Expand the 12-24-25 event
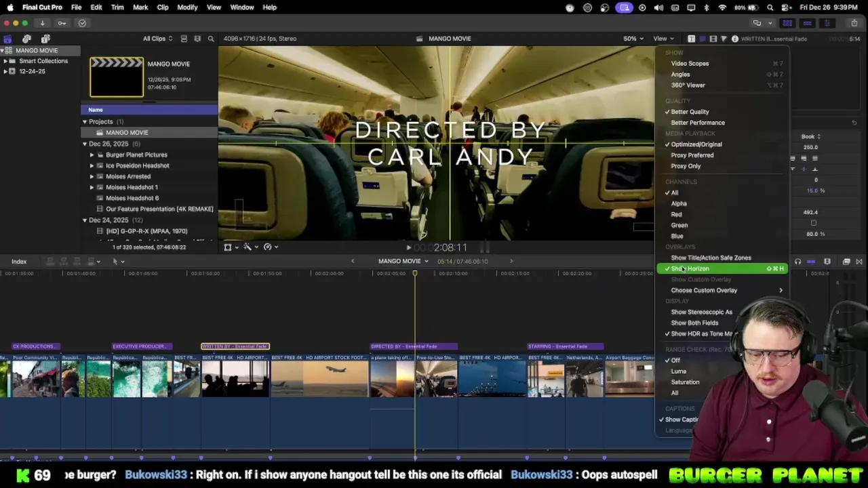This screenshot has height=488, width=868. click(5, 71)
